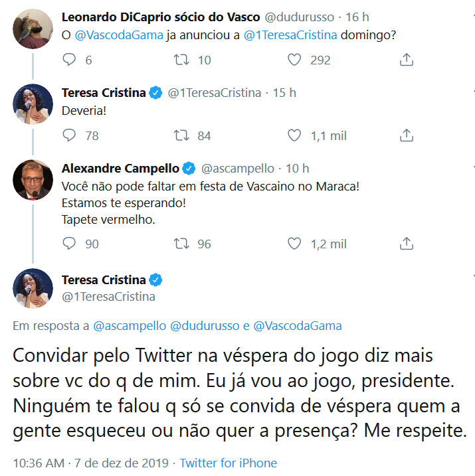Open Teresa Cristina's avatar on main tweet

[x=33, y=287]
